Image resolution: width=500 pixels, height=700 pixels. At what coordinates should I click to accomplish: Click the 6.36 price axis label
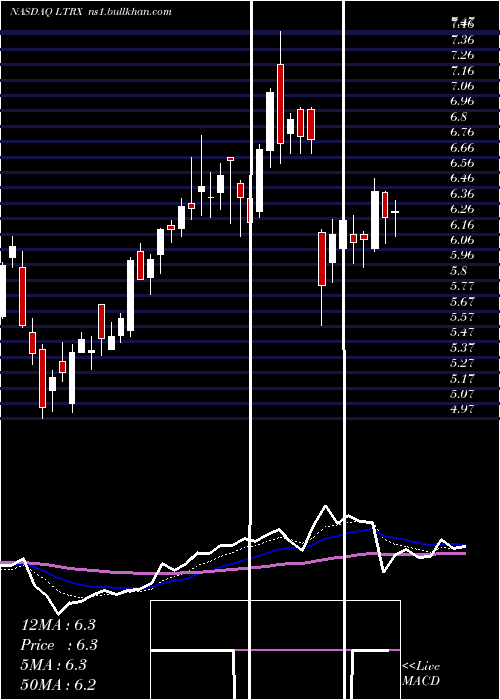pos(462,194)
